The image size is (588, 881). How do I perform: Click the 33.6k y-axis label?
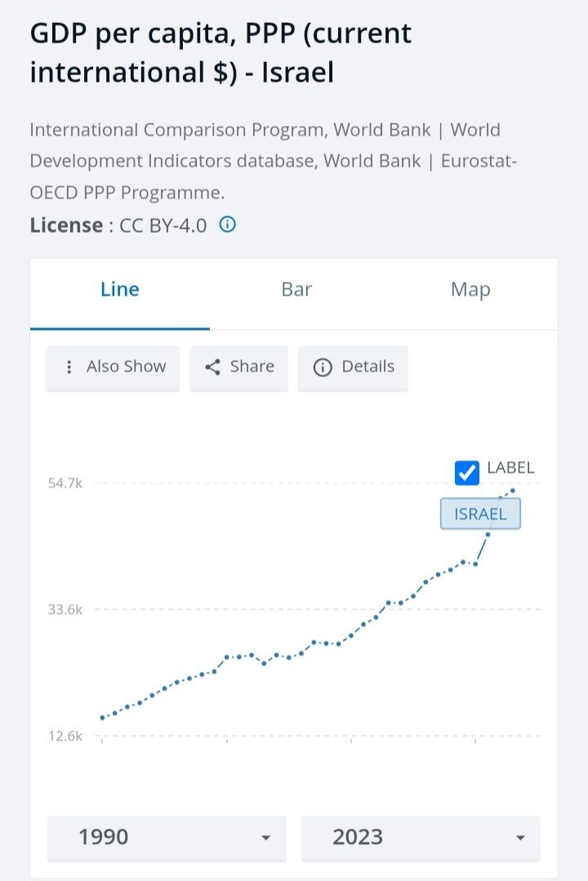(65, 609)
